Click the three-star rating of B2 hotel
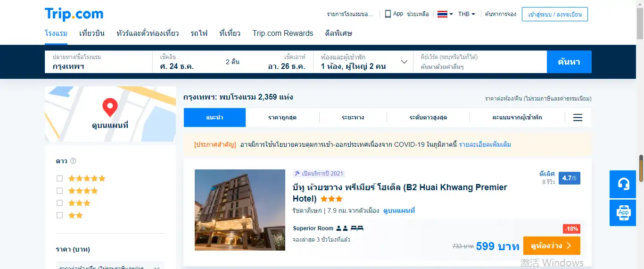This screenshot has width=644, height=269. pyautogui.click(x=332, y=199)
